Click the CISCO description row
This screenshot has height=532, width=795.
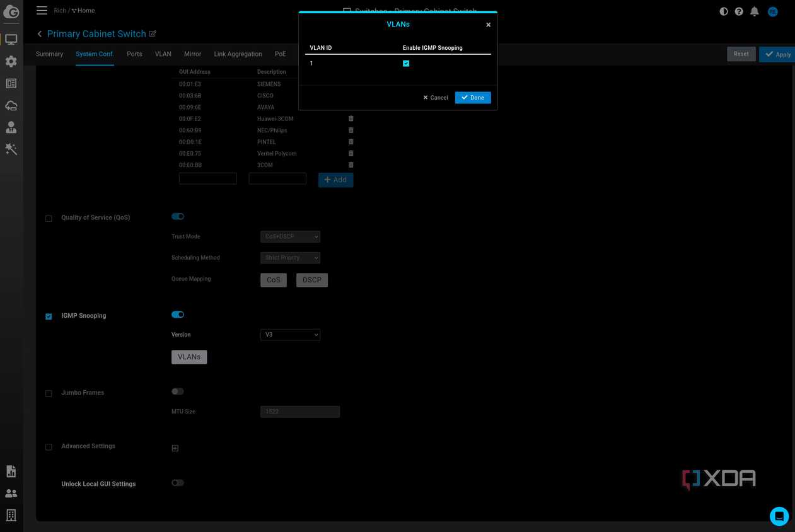[265, 96]
